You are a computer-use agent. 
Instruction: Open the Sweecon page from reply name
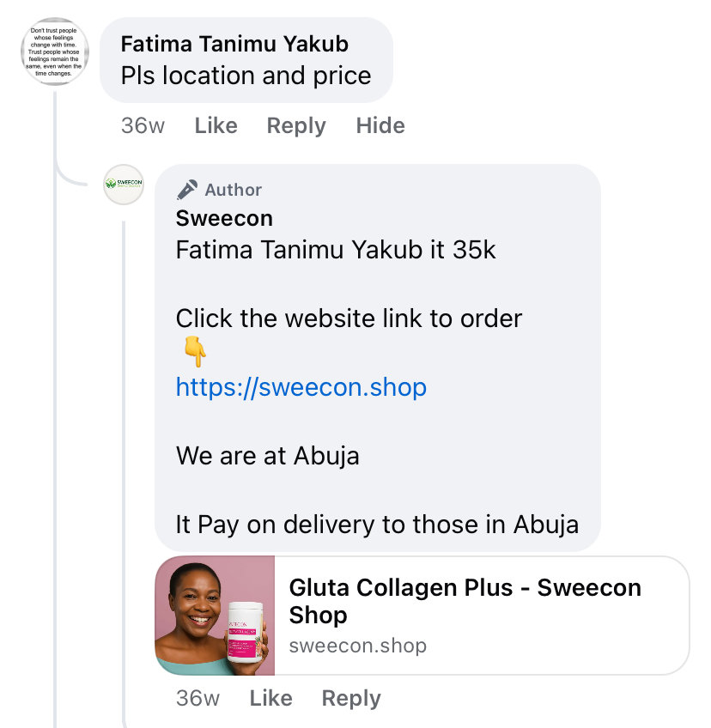coord(224,218)
